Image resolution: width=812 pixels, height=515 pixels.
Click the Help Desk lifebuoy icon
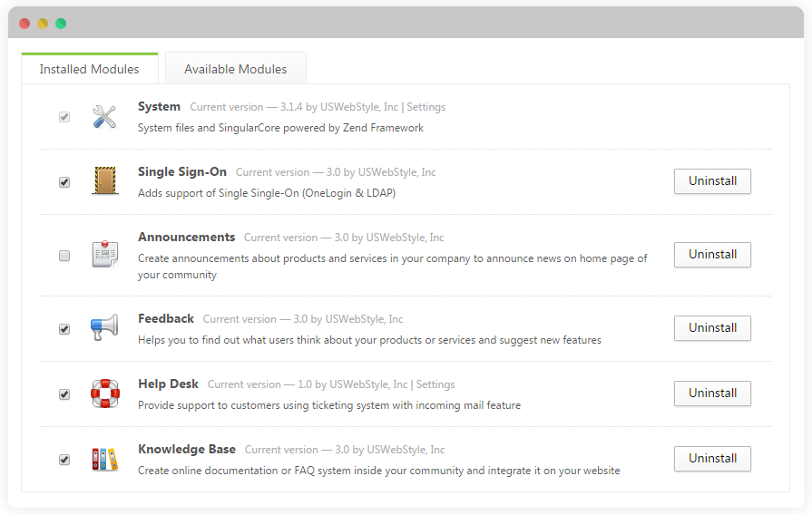pyautogui.click(x=105, y=394)
